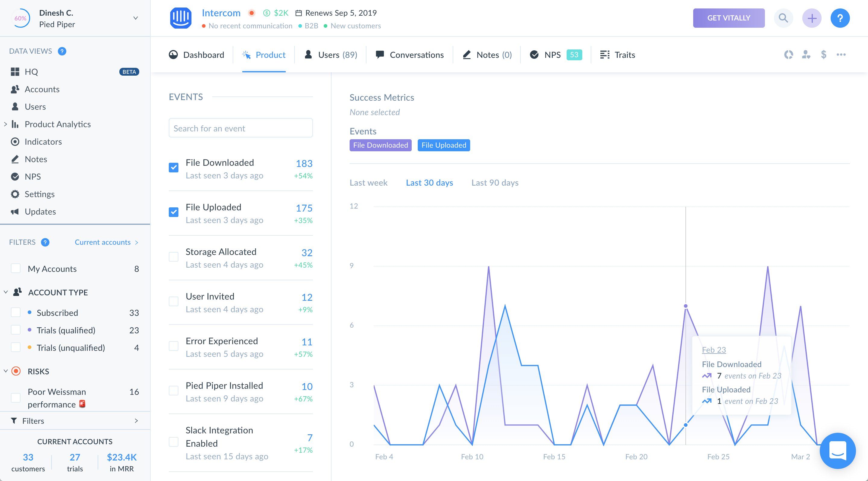The height and width of the screenshot is (481, 868).
Task: Enable the Storage Allocated event checkbox
Action: pos(174,257)
